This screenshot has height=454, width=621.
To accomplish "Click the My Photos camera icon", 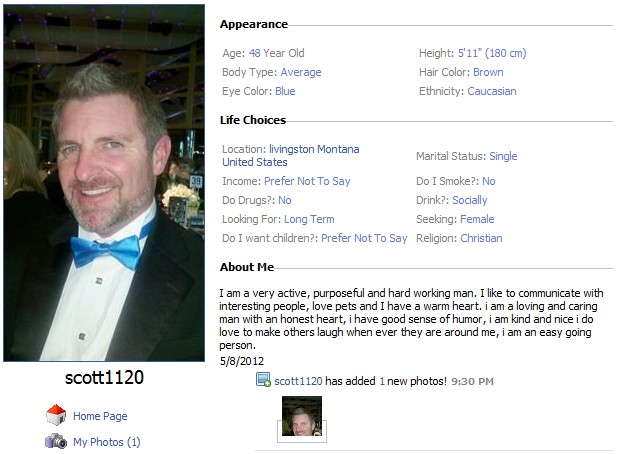I will tap(56, 441).
